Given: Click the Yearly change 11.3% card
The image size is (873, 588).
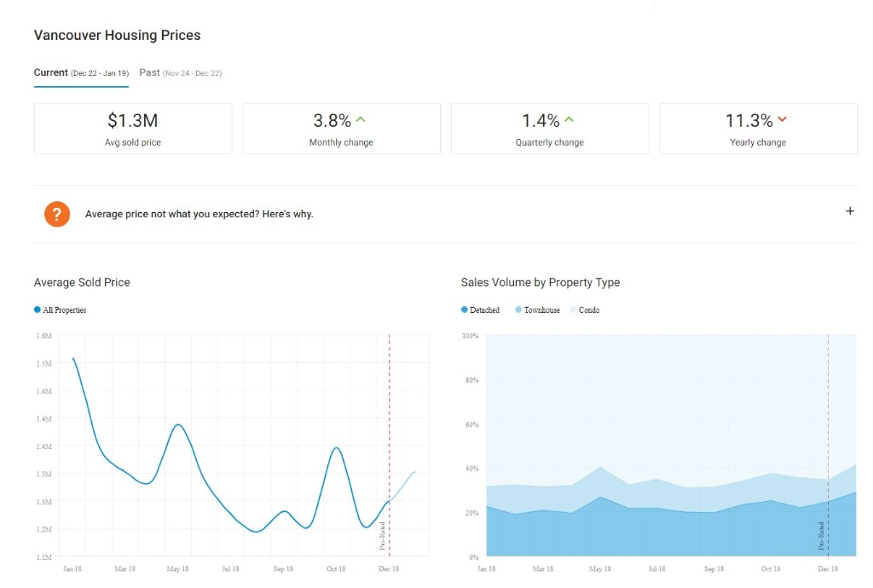Looking at the screenshot, I should tap(758, 129).
